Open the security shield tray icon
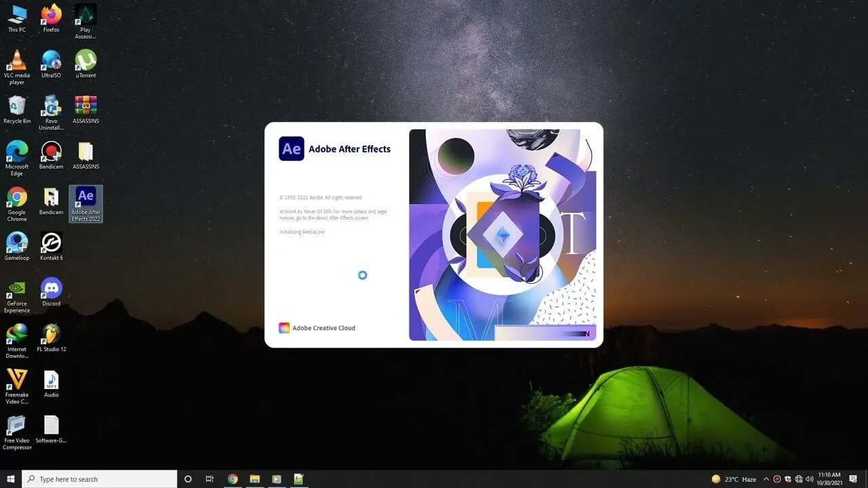 [788, 479]
